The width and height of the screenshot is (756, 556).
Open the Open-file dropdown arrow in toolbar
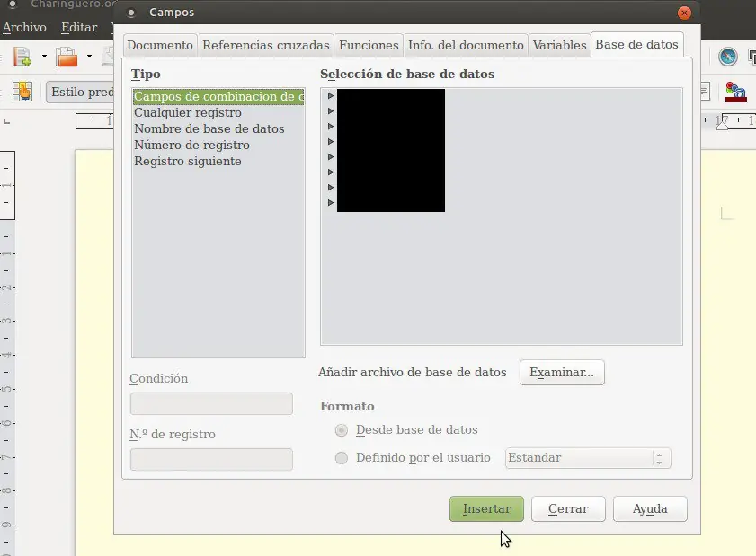coord(89,57)
